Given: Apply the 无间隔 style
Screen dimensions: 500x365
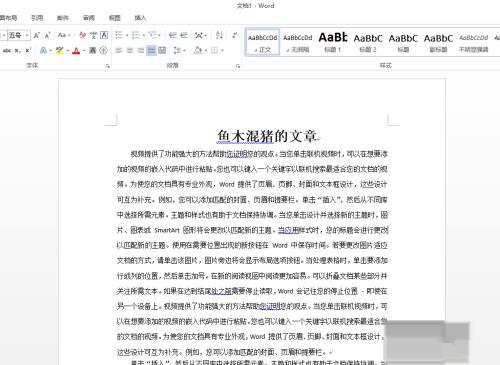Looking at the screenshot, I should point(298,42).
